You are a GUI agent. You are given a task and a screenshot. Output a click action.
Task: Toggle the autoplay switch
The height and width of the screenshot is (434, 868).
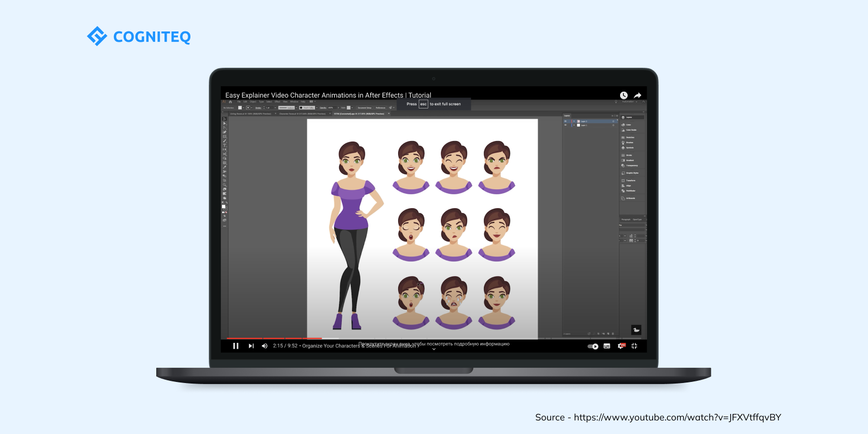(x=593, y=346)
